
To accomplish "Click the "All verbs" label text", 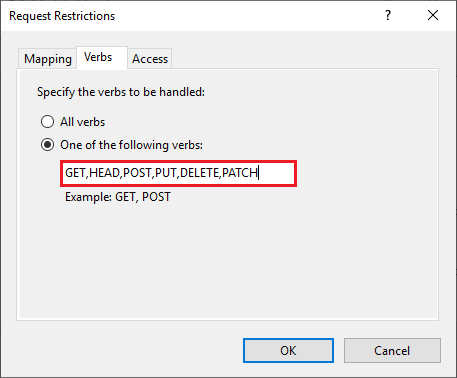I will [x=83, y=122].
